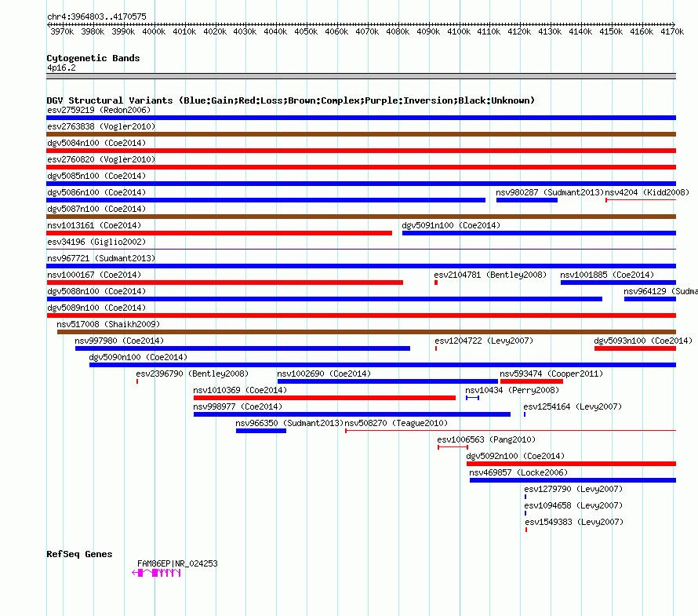Select the nsv1000167 (Coe2014) label
This screenshot has height=616, width=698.
pos(94,275)
